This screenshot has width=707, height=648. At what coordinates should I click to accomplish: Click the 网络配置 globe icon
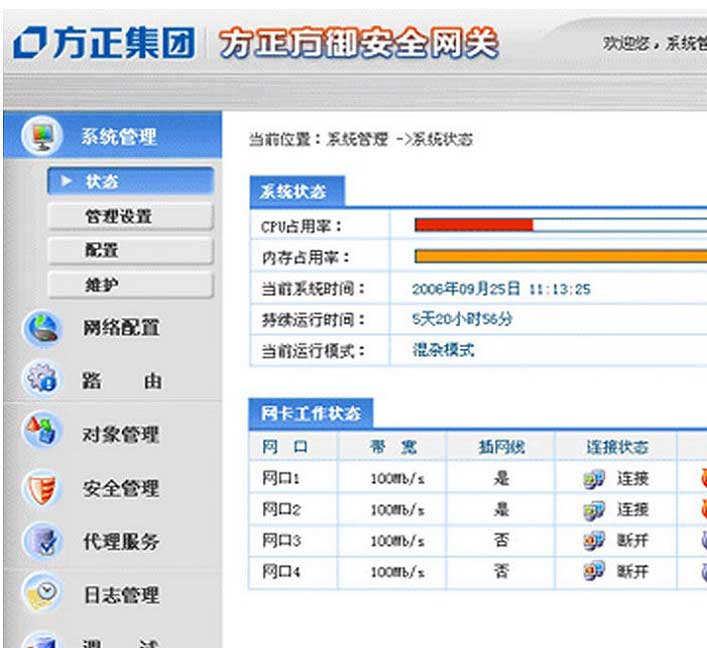[x=42, y=328]
